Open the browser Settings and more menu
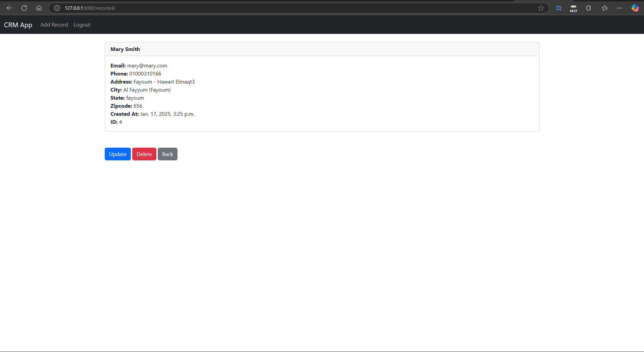644x352 pixels. click(x=620, y=8)
